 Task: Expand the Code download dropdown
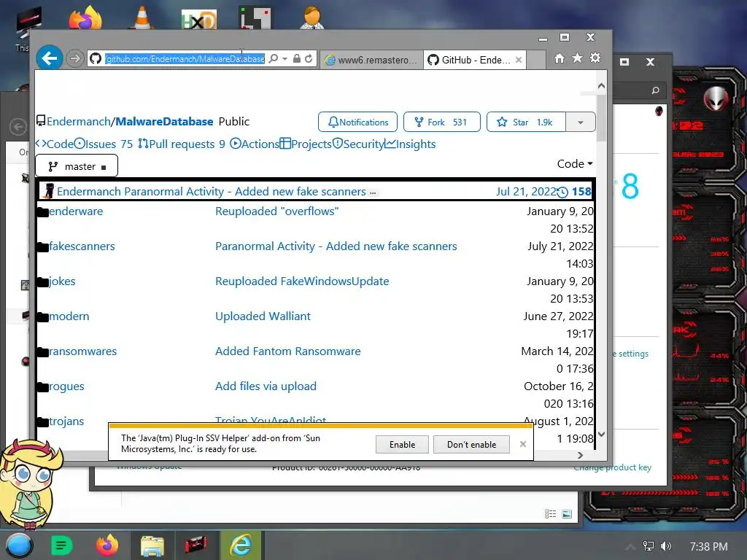[575, 164]
